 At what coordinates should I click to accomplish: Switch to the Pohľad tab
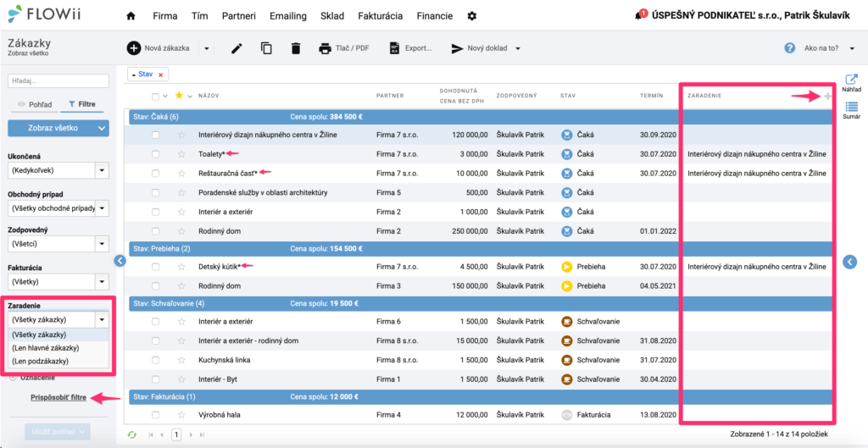pyautogui.click(x=34, y=104)
